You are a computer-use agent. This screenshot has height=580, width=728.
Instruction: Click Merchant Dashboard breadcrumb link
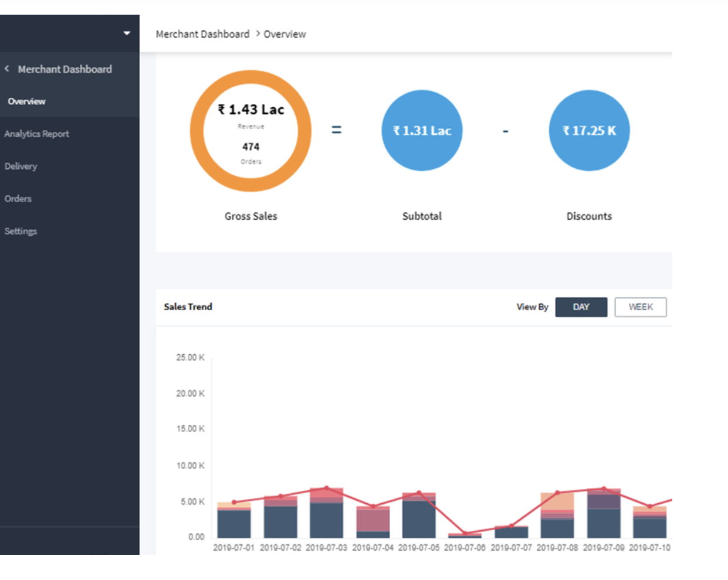[x=202, y=34]
